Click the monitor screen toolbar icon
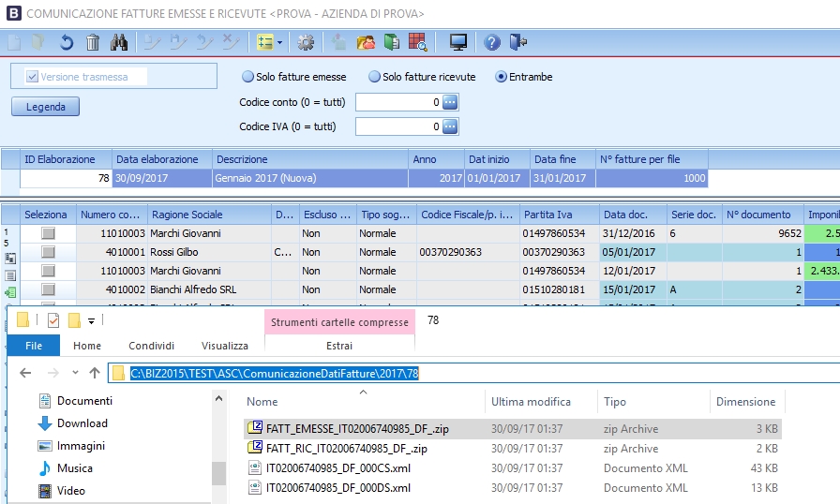 pyautogui.click(x=458, y=42)
